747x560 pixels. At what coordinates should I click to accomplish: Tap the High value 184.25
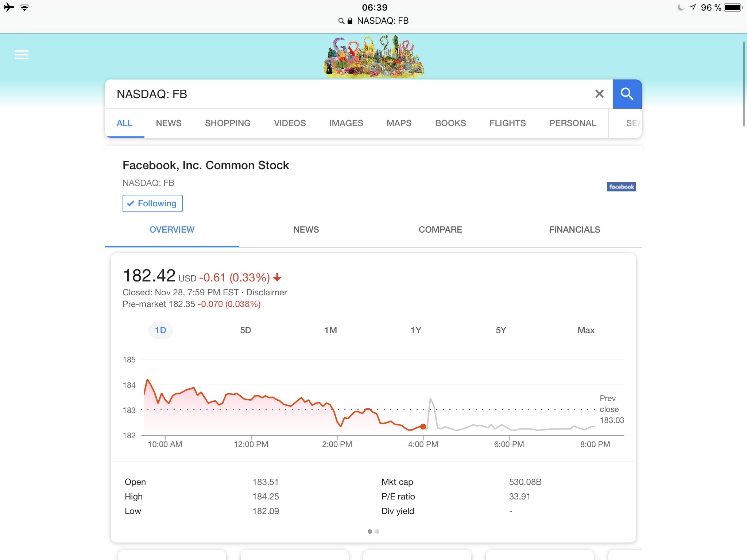click(x=266, y=497)
